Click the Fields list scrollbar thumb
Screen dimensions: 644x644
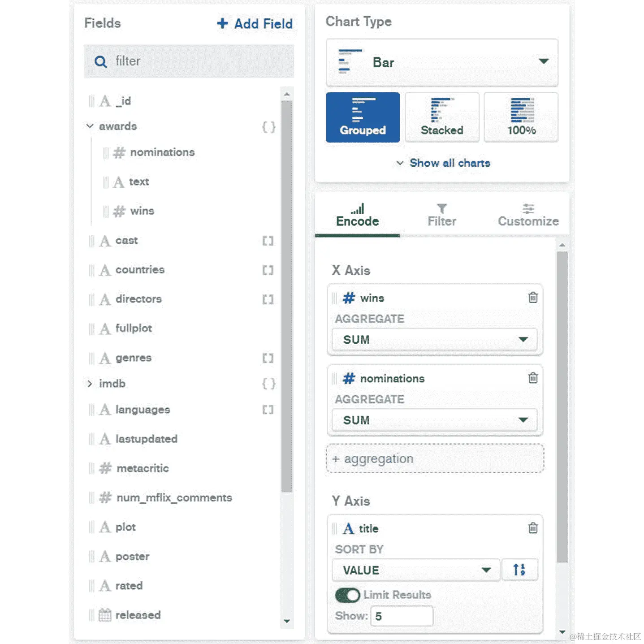click(x=287, y=297)
